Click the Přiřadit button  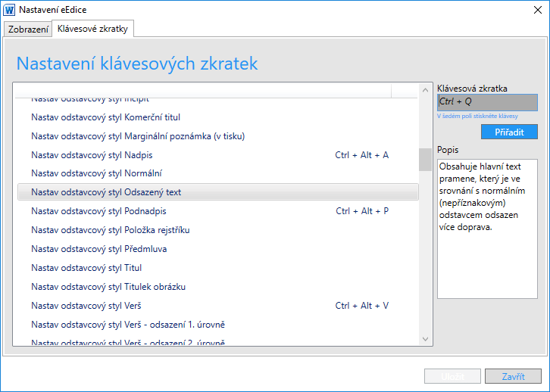[x=509, y=132]
